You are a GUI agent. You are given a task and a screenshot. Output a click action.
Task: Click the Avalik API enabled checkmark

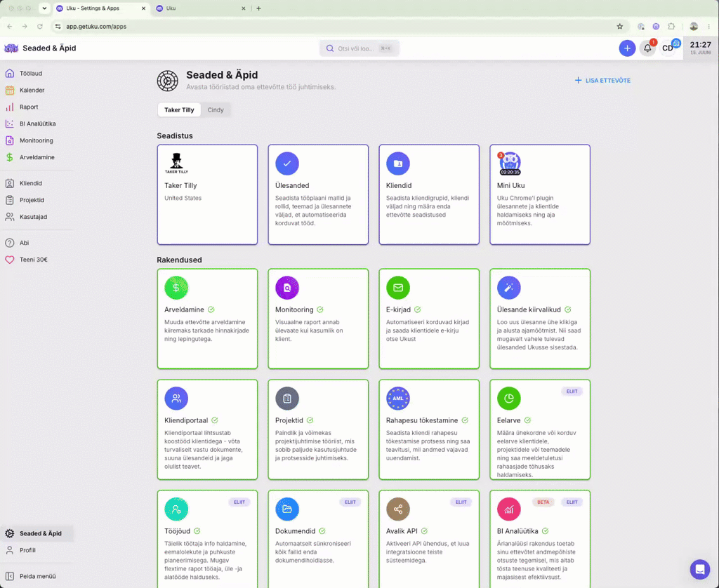(424, 531)
